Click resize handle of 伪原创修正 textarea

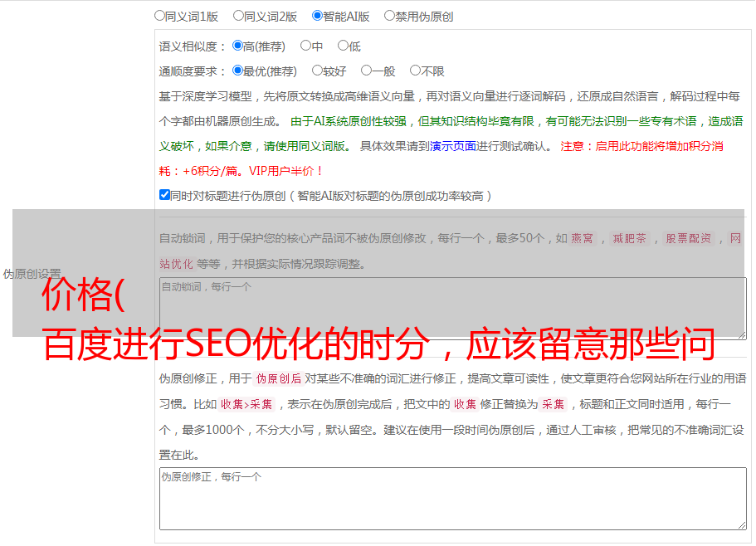(x=741, y=524)
